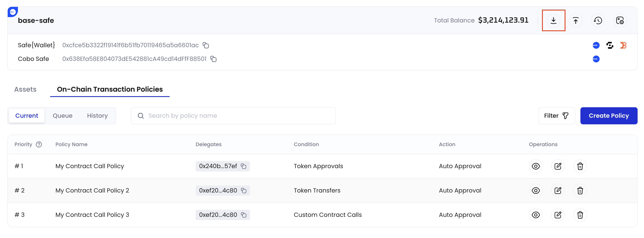644x238 pixels.
Task: Copy the Safe{Wallet} address
Action: point(206,45)
